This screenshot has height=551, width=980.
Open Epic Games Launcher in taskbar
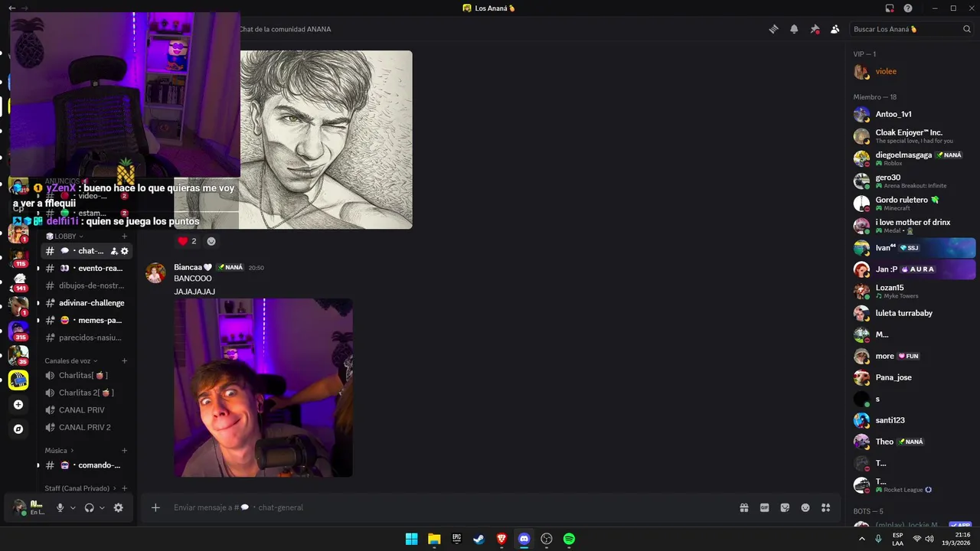point(456,539)
